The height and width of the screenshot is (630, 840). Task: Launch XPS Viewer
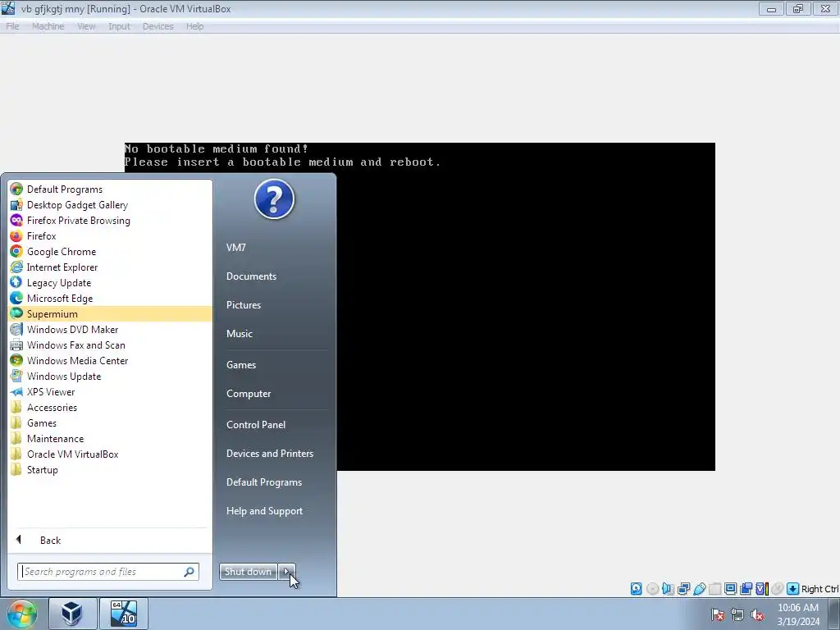point(110,391)
